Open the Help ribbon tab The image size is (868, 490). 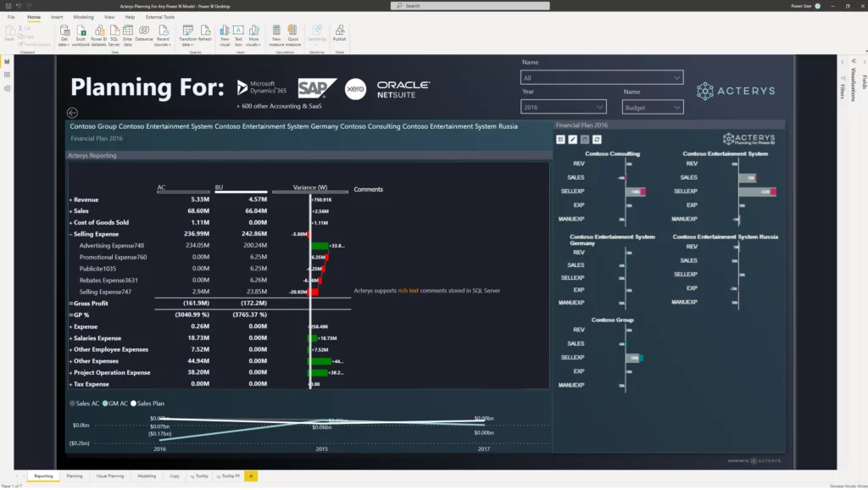coord(130,17)
